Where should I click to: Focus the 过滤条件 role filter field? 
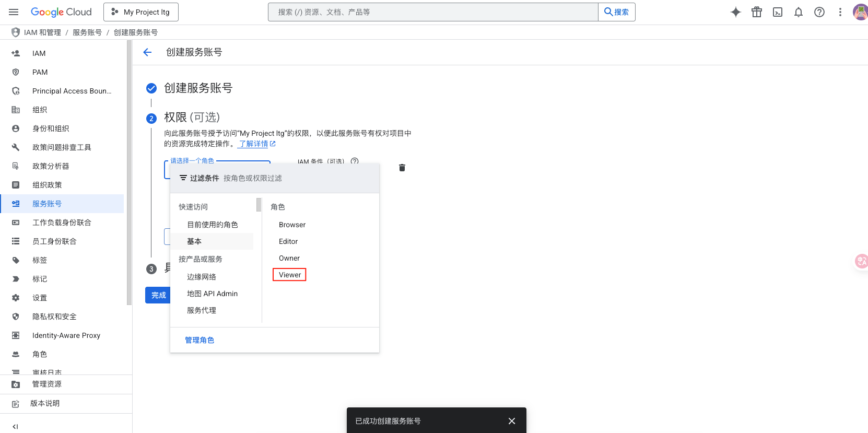tap(275, 178)
